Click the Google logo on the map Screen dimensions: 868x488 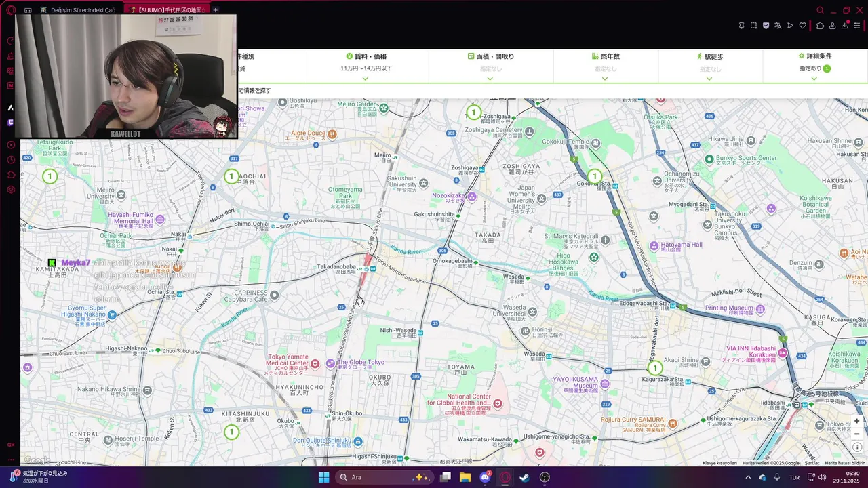coord(37,460)
